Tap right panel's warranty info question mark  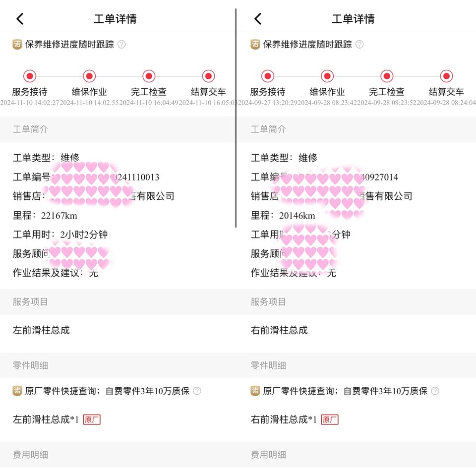435,391
